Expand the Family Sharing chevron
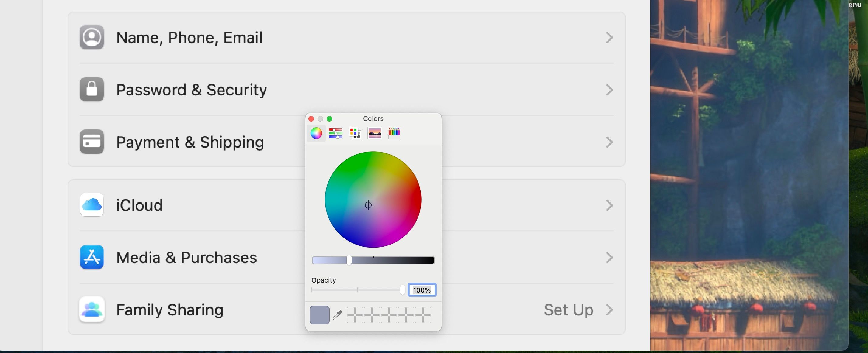This screenshot has width=868, height=353. [609, 310]
